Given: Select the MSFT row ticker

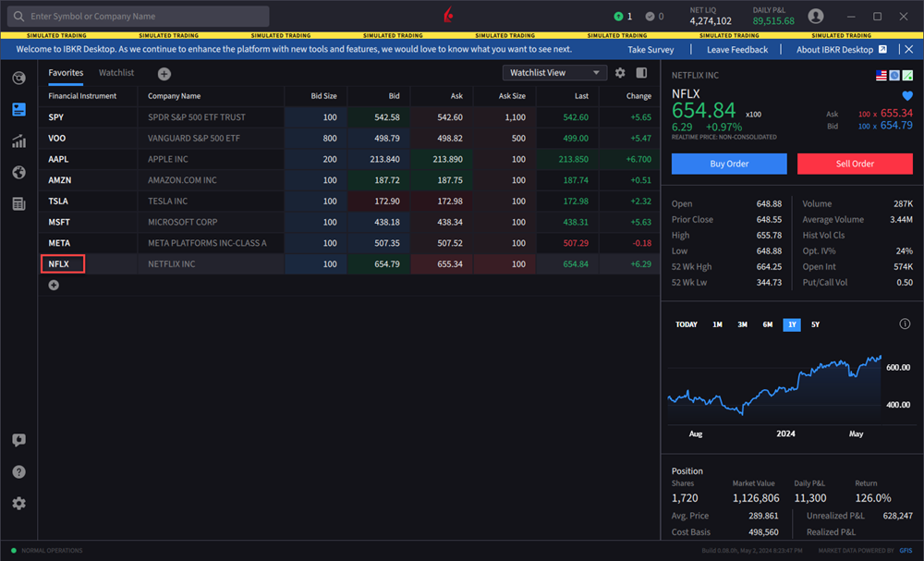Looking at the screenshot, I should [x=59, y=222].
